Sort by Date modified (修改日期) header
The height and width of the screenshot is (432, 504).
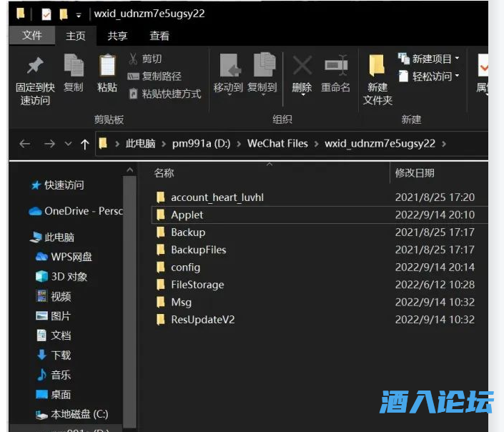(x=415, y=173)
